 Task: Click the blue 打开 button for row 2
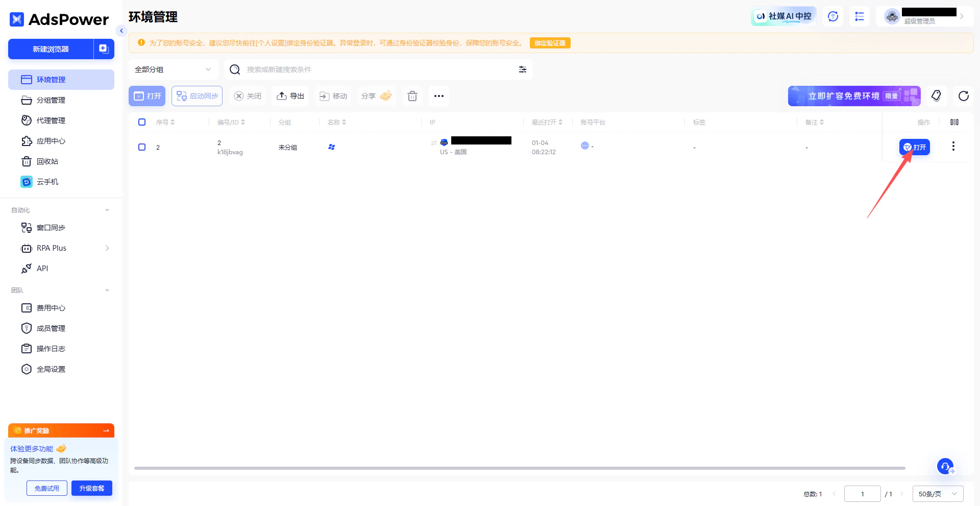pos(915,147)
